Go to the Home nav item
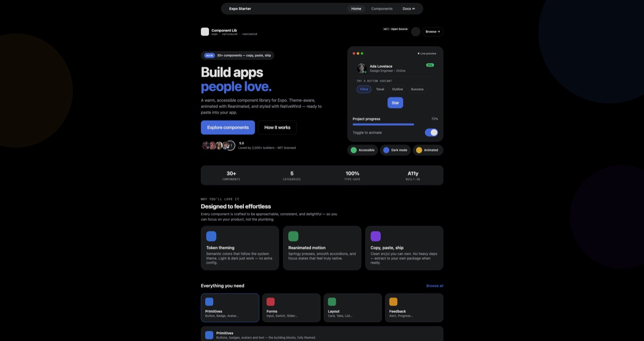 pyautogui.click(x=356, y=9)
